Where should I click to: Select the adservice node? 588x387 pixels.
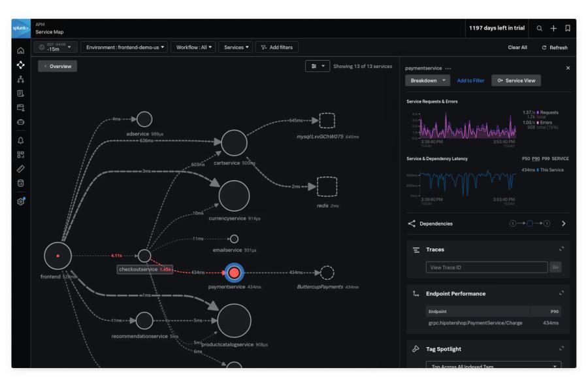tap(144, 119)
